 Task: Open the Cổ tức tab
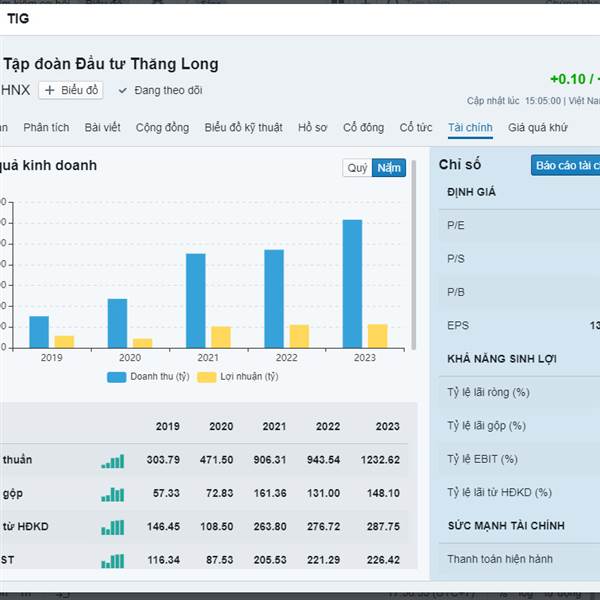point(416,127)
